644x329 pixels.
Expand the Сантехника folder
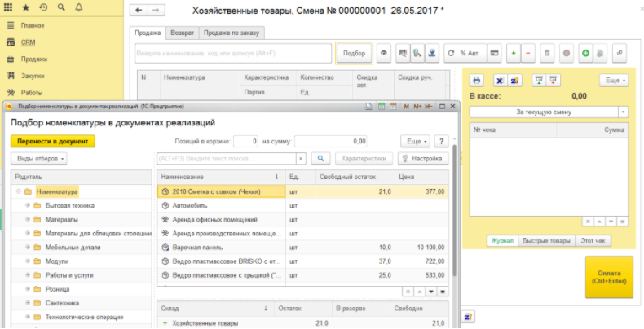point(28,303)
